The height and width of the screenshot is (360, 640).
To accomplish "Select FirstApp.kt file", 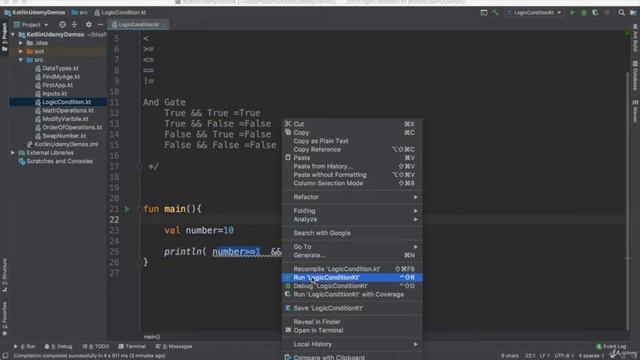I will point(58,85).
